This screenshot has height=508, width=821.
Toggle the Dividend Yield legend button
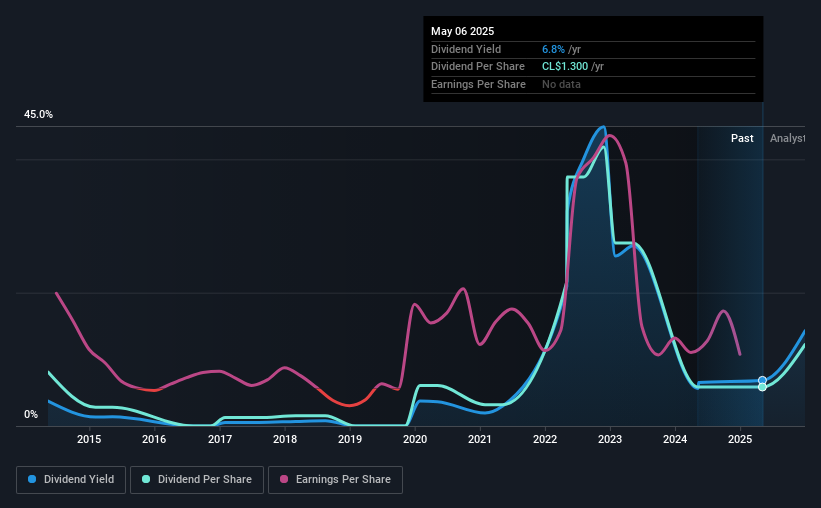click(71, 480)
